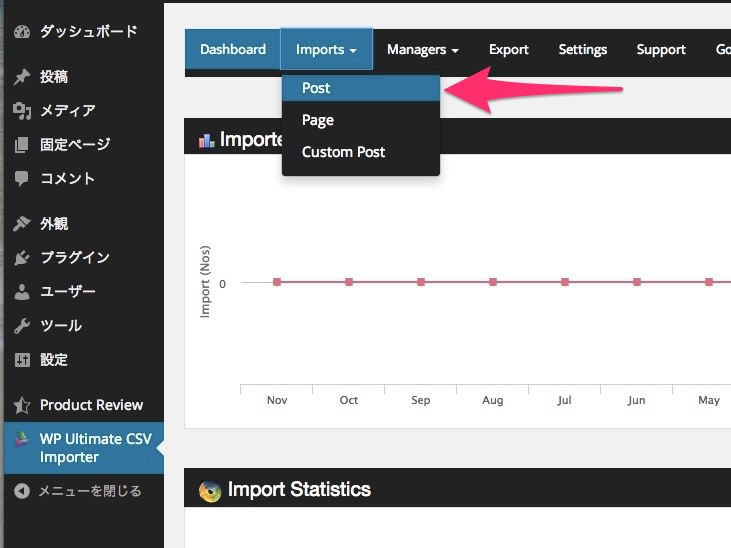Click the wrench icon beside ツール
Image resolution: width=731 pixels, height=548 pixels.
tap(22, 326)
